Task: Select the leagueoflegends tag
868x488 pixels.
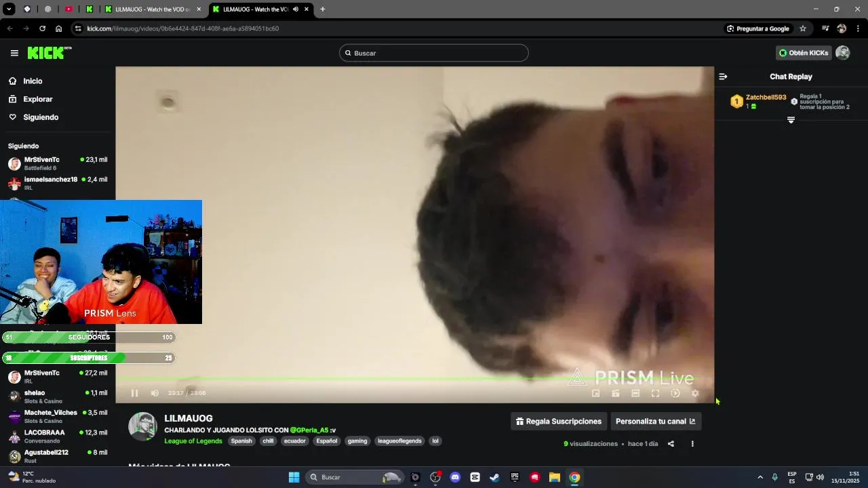Action: coord(399,441)
